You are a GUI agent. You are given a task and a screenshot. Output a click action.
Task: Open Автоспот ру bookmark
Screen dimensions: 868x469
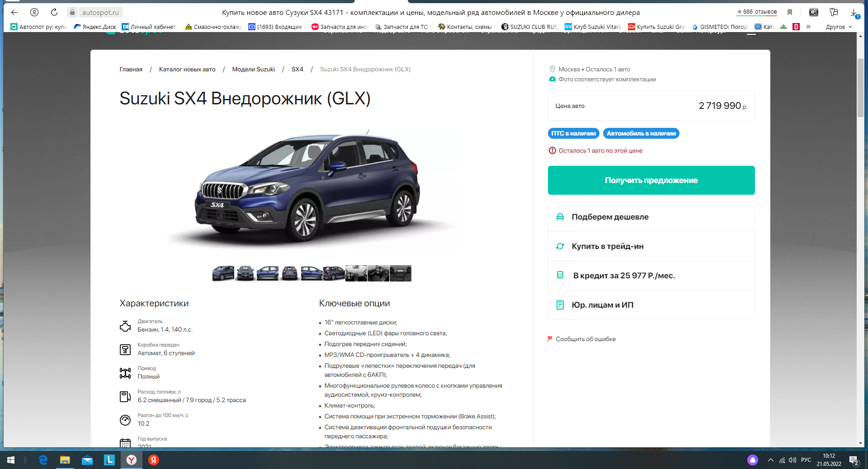[x=39, y=27]
